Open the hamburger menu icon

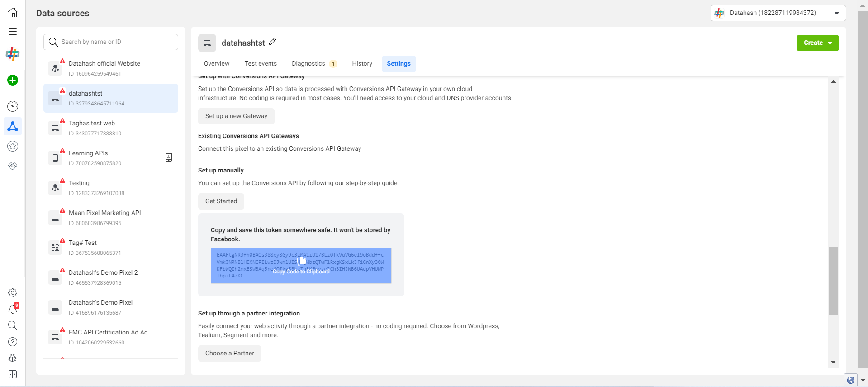coord(13,31)
